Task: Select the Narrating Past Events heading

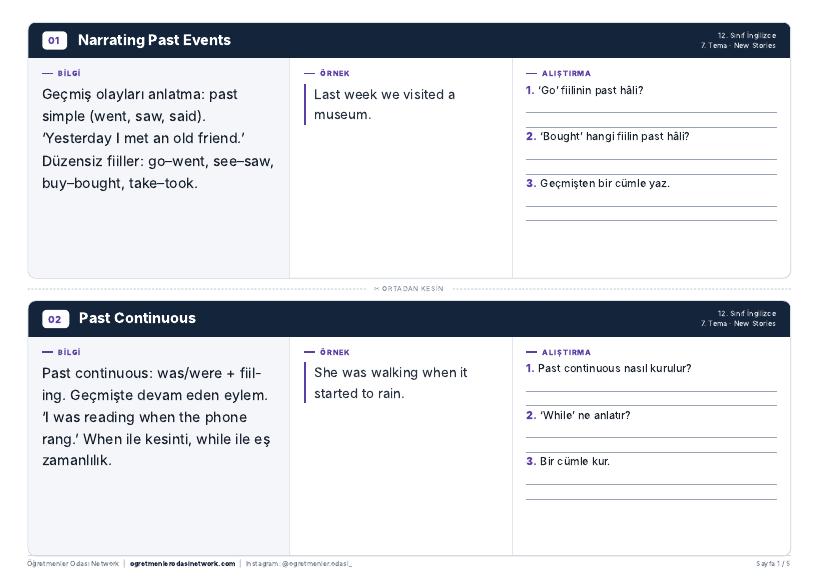Action: (154, 40)
